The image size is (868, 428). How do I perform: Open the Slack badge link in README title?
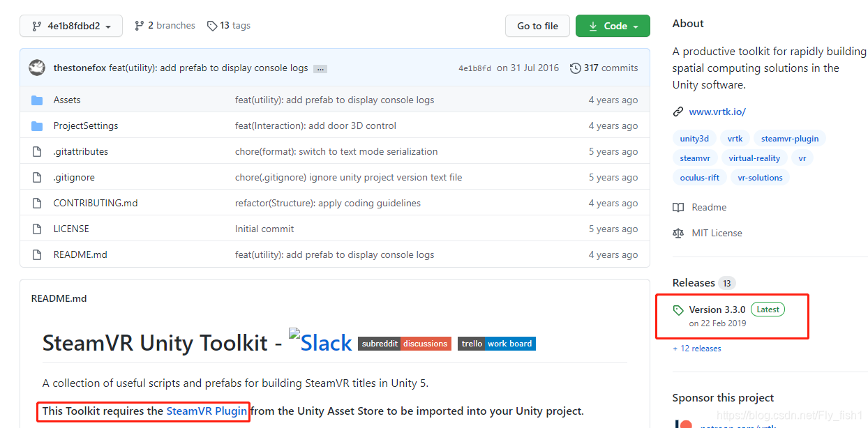320,343
